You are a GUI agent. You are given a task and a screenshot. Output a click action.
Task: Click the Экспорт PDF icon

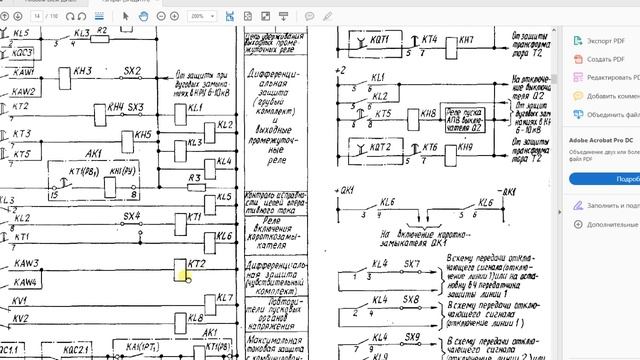tap(578, 41)
